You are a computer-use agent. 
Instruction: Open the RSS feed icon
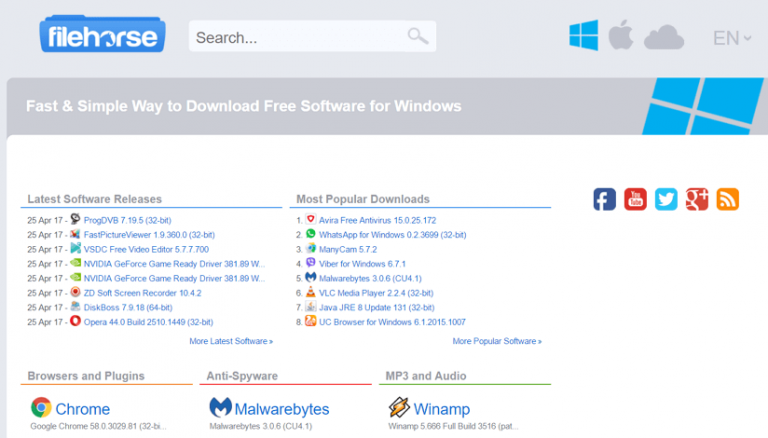tap(728, 199)
